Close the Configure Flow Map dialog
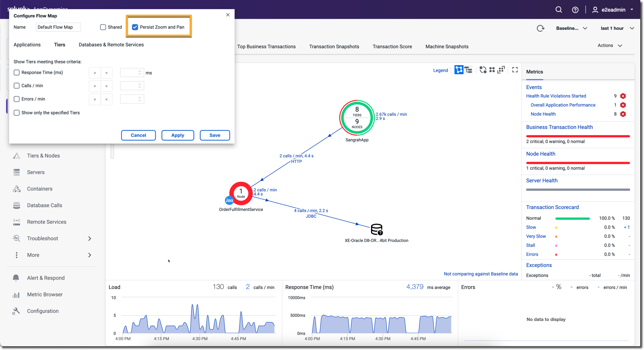The image size is (644, 350). (228, 15)
